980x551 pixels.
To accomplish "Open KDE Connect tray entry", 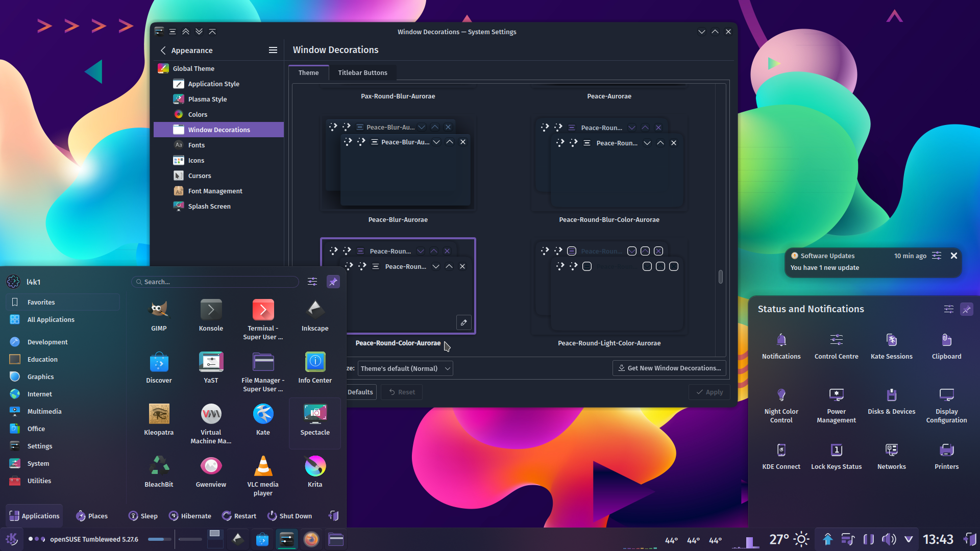I will click(781, 456).
